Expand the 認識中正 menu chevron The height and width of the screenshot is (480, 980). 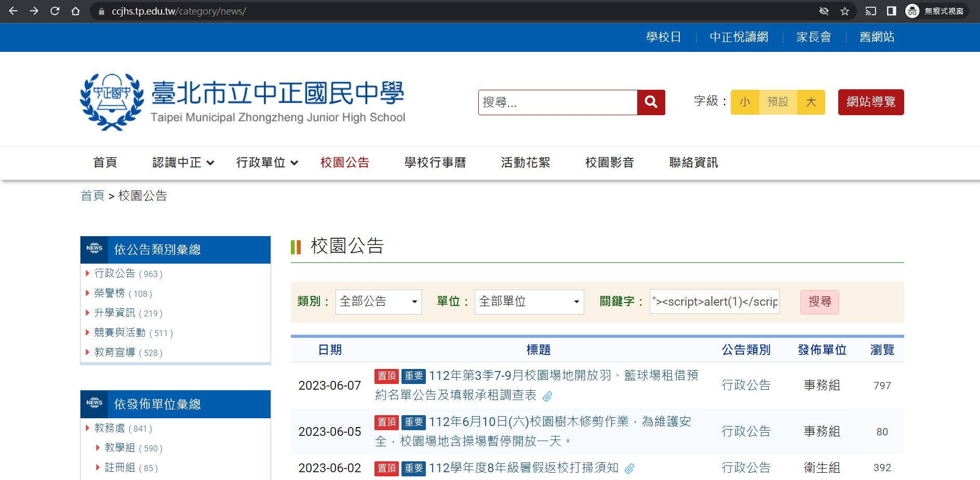[x=210, y=163]
